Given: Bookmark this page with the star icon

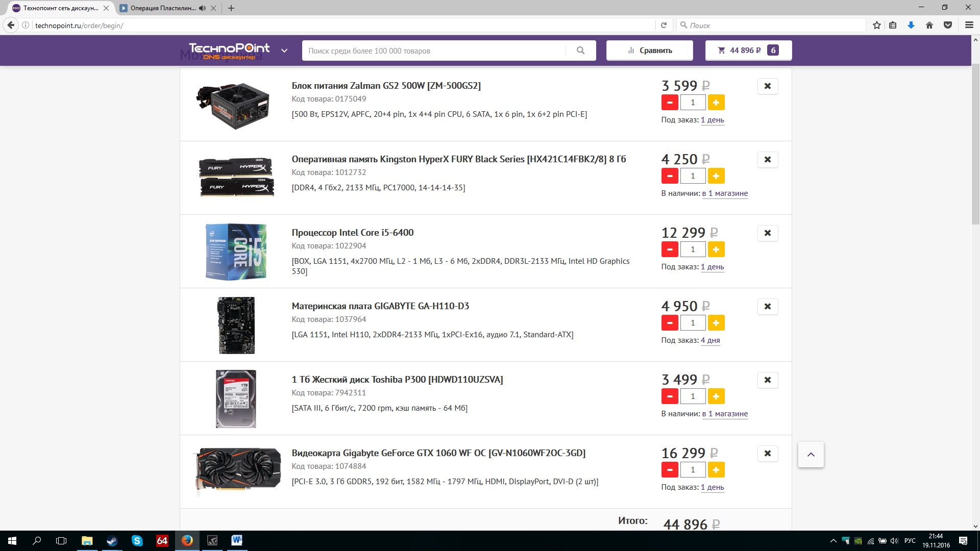Looking at the screenshot, I should pos(876,25).
